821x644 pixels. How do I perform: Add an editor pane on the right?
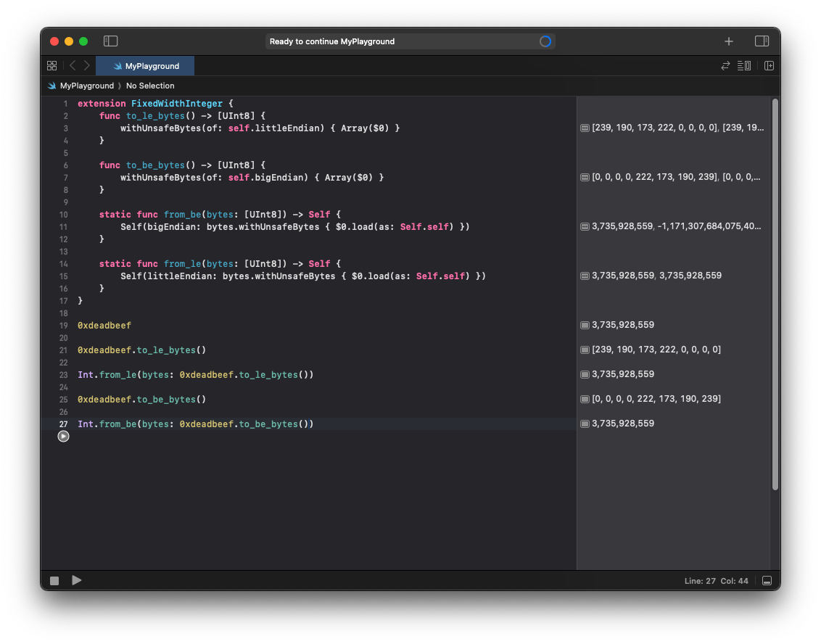tap(769, 66)
